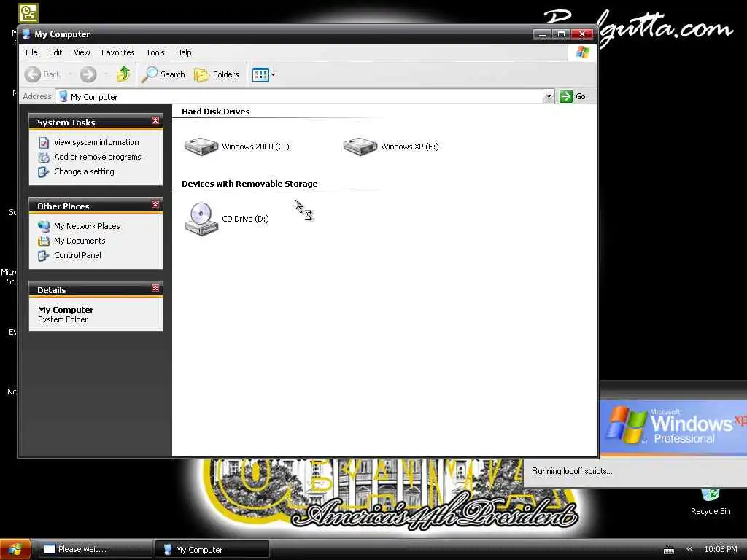Click the Forward button dropdown arrow

click(x=106, y=74)
